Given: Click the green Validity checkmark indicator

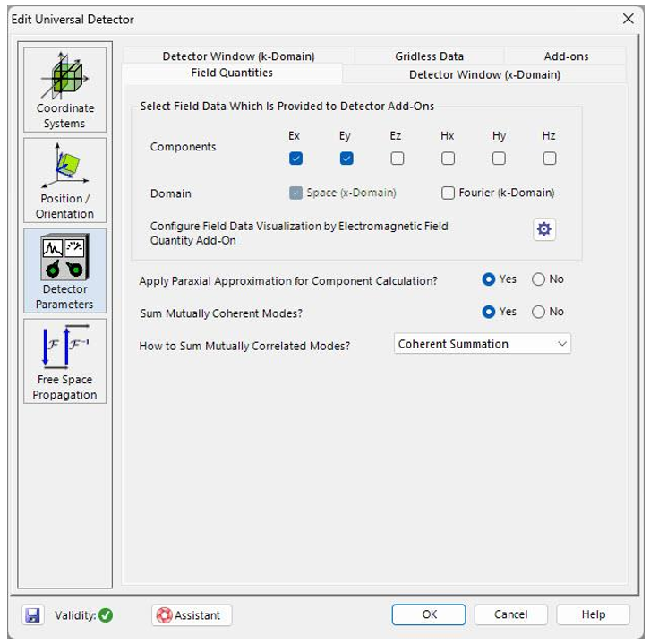Looking at the screenshot, I should coord(106,615).
